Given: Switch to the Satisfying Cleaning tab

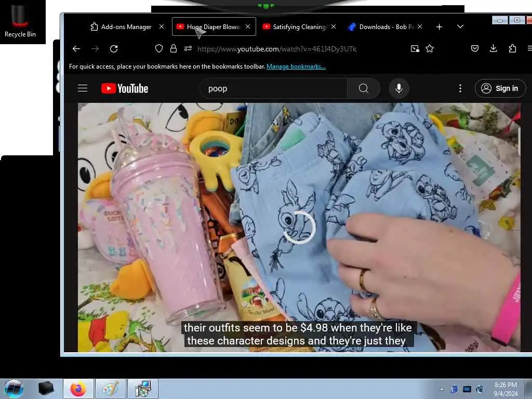Looking at the screenshot, I should coord(300,27).
